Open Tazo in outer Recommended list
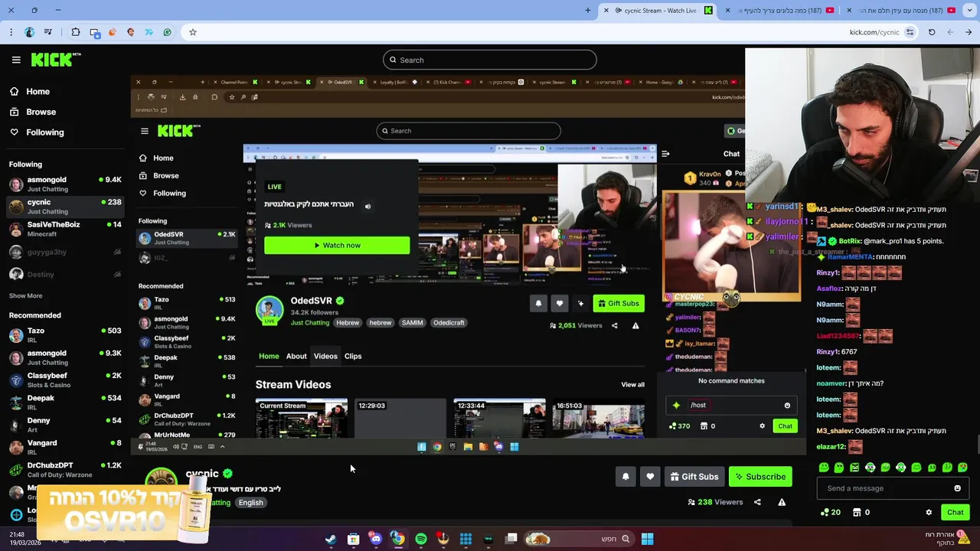980x551 pixels. (65, 334)
